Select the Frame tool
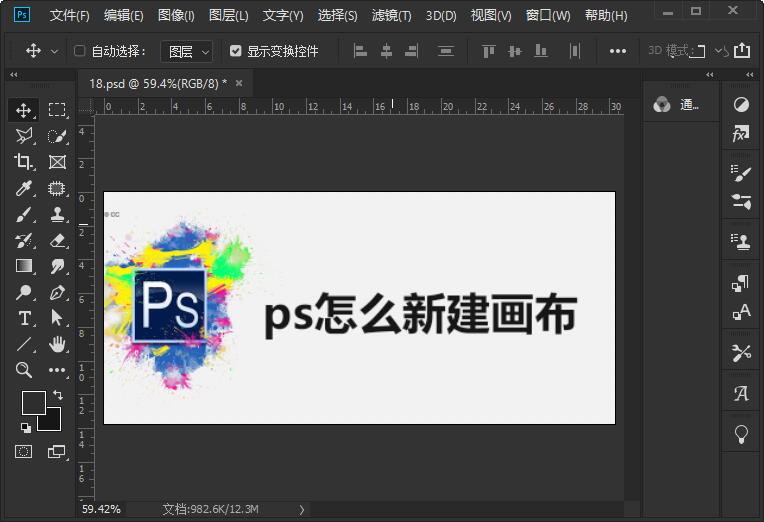 pos(57,162)
